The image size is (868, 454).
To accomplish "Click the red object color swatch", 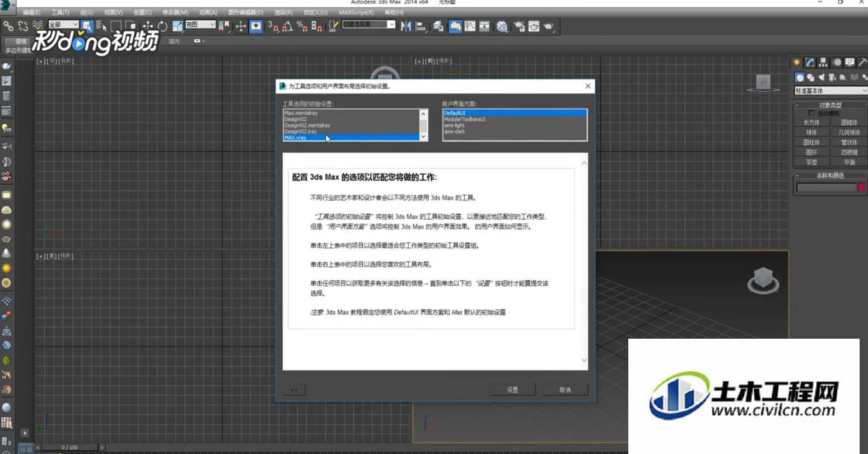I will point(862,188).
